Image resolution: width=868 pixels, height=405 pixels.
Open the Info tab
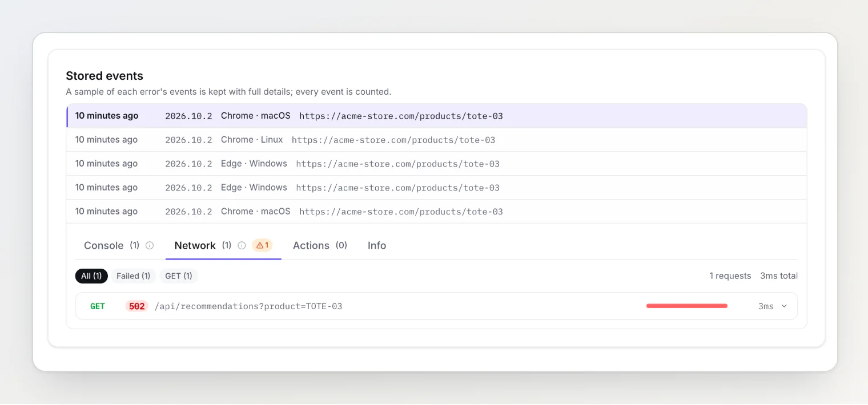click(x=377, y=245)
